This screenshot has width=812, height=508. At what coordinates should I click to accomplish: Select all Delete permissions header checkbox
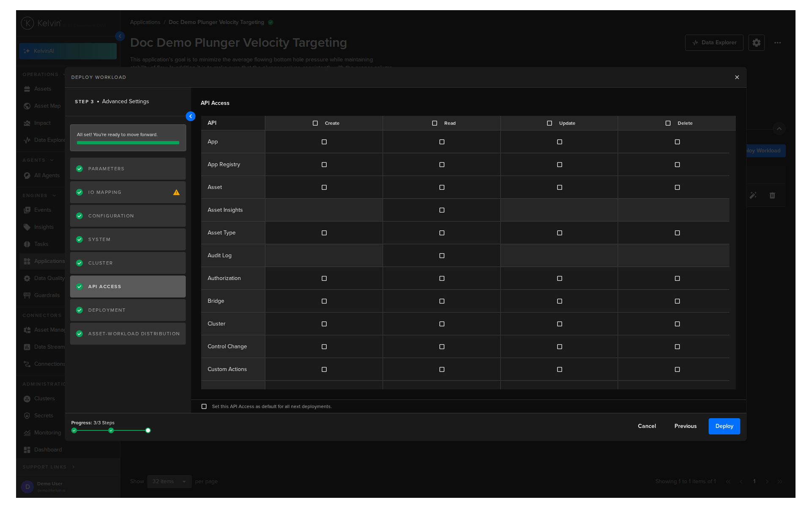pyautogui.click(x=668, y=123)
